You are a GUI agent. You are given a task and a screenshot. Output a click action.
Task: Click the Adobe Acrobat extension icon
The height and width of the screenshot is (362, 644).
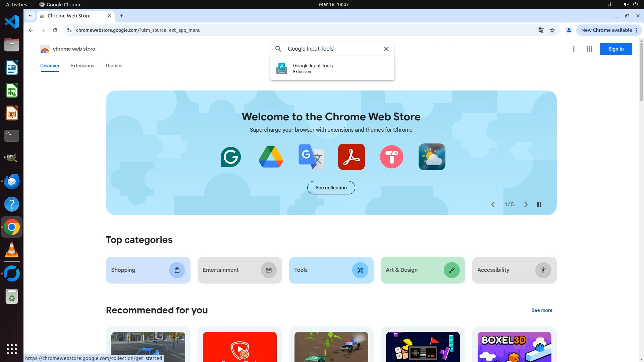(351, 157)
